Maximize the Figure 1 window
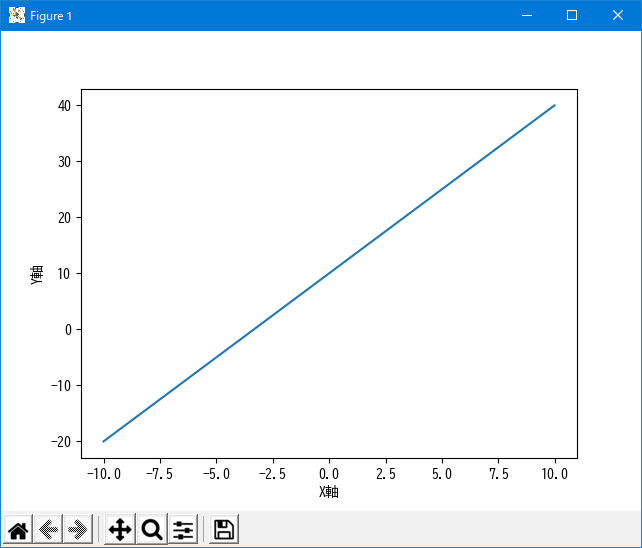This screenshot has width=642, height=548. point(572,16)
